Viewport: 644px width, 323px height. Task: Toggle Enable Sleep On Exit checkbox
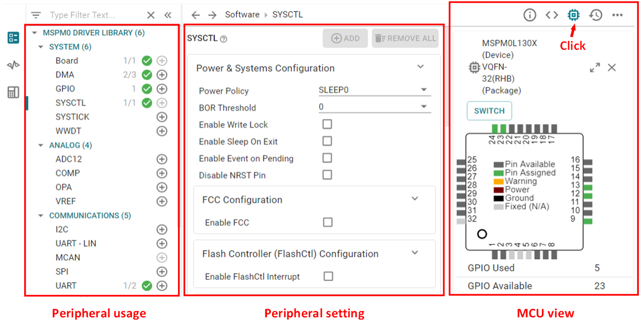coord(327,141)
